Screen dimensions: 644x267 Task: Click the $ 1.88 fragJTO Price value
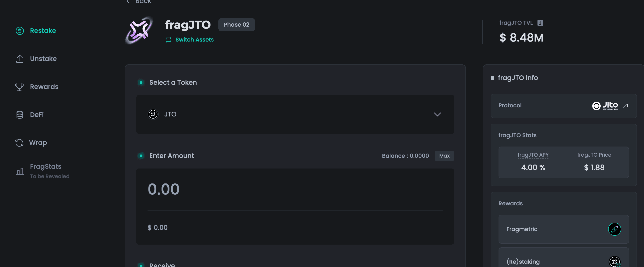tap(594, 167)
